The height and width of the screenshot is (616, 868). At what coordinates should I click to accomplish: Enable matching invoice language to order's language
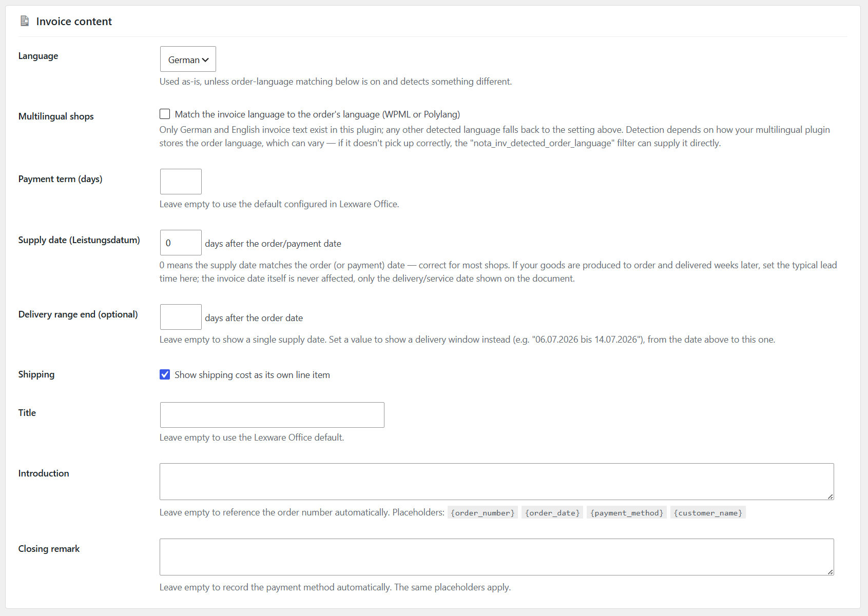tap(165, 114)
